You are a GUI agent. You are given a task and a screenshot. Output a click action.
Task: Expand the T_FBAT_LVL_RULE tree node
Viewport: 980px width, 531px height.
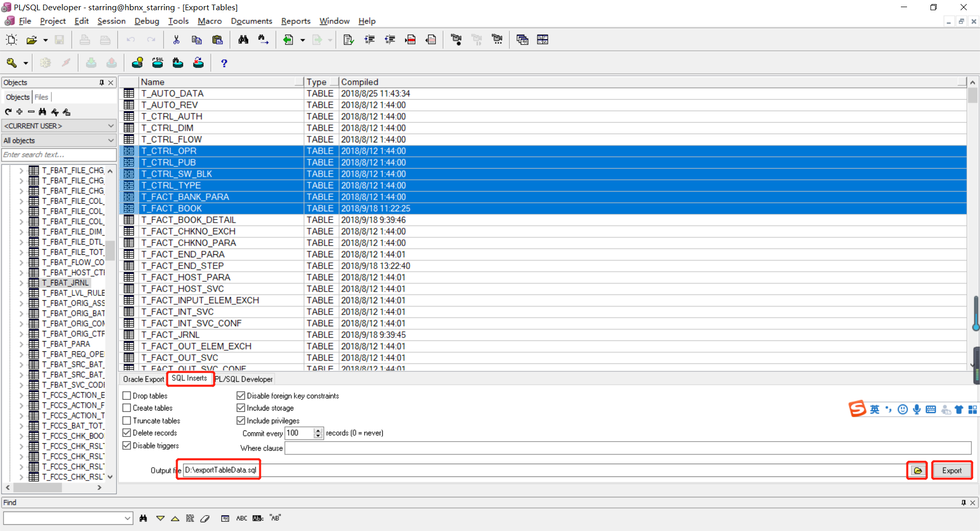tap(21, 293)
